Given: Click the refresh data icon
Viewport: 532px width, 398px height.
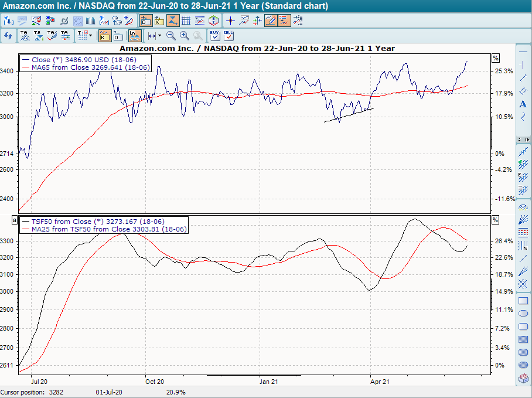Looking at the screenshot, I should 8,36.
